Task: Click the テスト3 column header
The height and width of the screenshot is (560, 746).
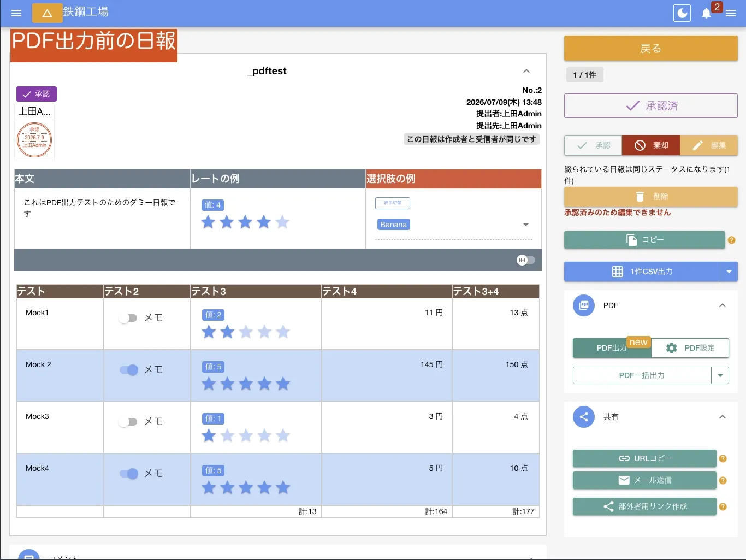Action: (256, 291)
